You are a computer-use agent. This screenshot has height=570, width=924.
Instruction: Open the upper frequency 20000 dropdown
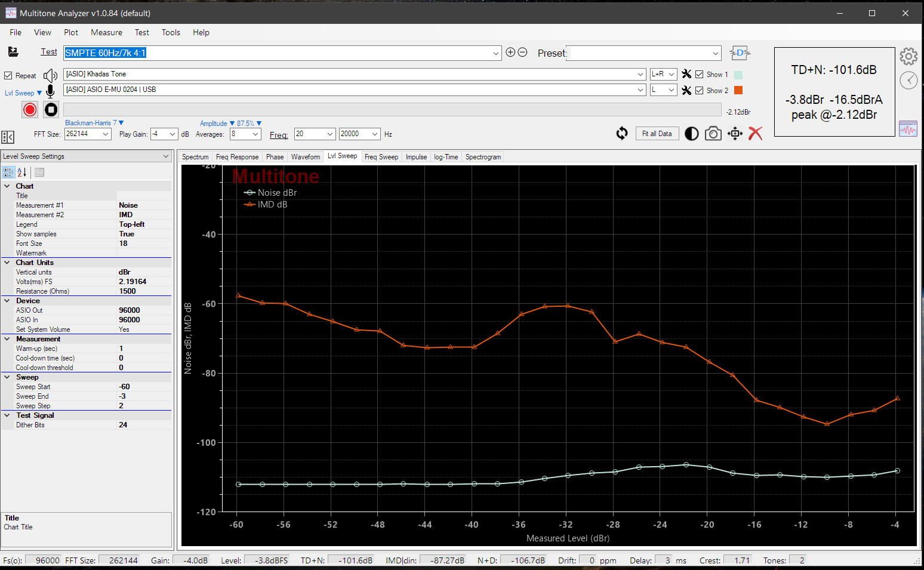(x=375, y=134)
